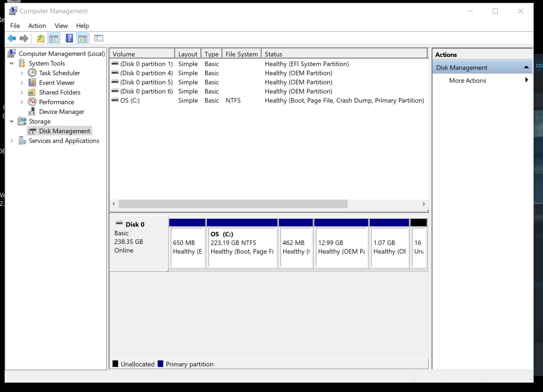The width and height of the screenshot is (543, 392).
Task: Expand the Event Viewer node
Action: (x=22, y=83)
